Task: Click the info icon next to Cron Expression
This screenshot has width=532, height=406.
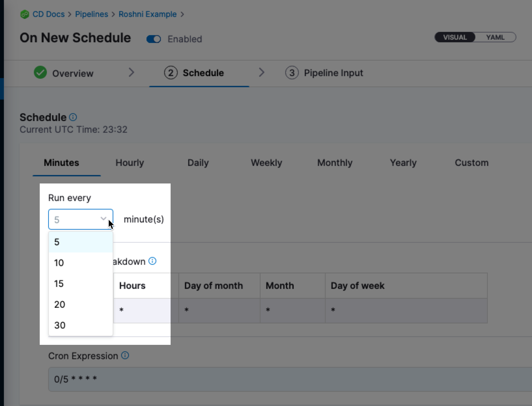Action: coord(125,355)
